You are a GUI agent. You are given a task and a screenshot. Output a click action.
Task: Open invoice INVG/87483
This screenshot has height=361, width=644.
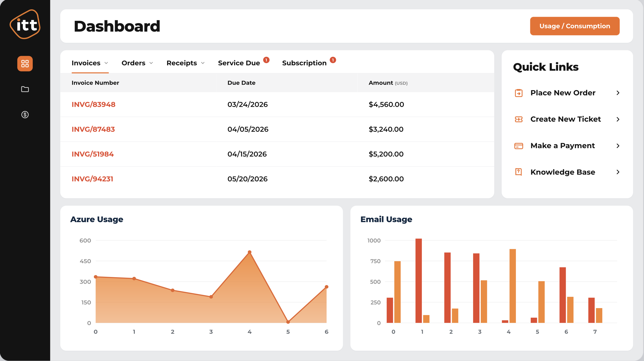[93, 129]
